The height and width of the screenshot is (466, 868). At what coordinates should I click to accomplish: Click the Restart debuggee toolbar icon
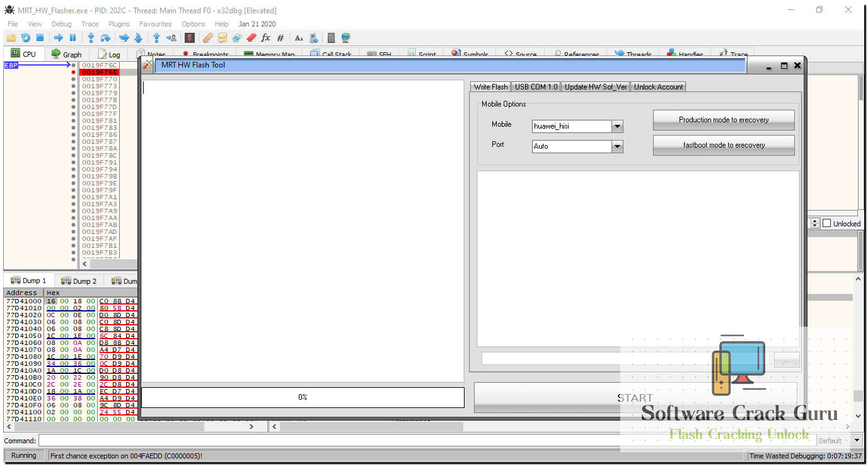(25, 38)
